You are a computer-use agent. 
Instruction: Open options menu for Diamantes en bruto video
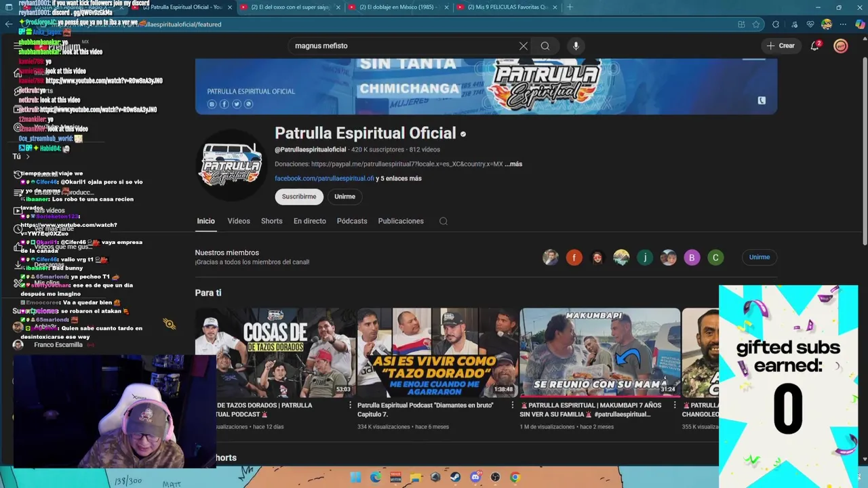513,405
